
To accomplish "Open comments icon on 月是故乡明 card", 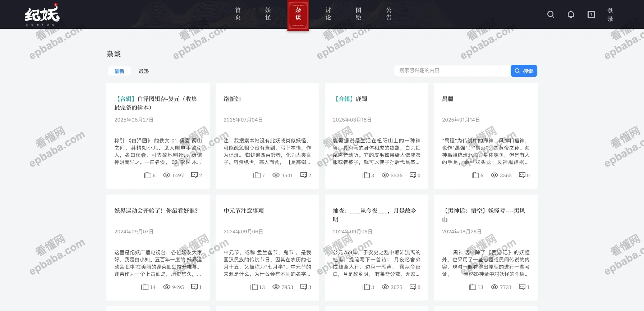I will click(413, 287).
